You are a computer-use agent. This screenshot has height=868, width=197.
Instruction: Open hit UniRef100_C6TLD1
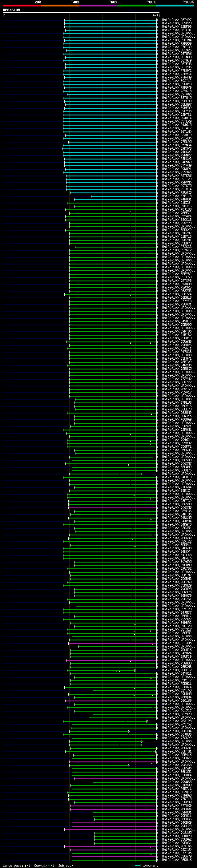click(177, 30)
